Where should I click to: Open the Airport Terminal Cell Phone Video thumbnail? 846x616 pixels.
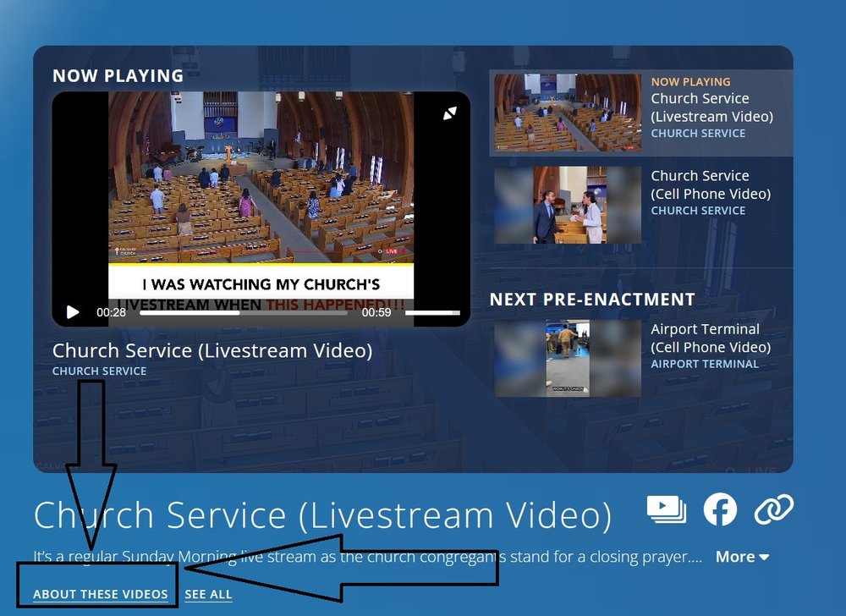pyautogui.click(x=568, y=358)
